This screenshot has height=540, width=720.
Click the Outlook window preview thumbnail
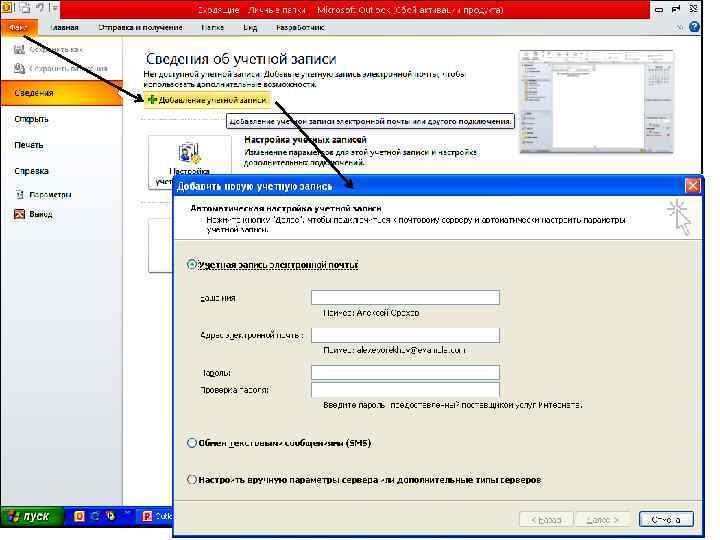click(x=596, y=101)
